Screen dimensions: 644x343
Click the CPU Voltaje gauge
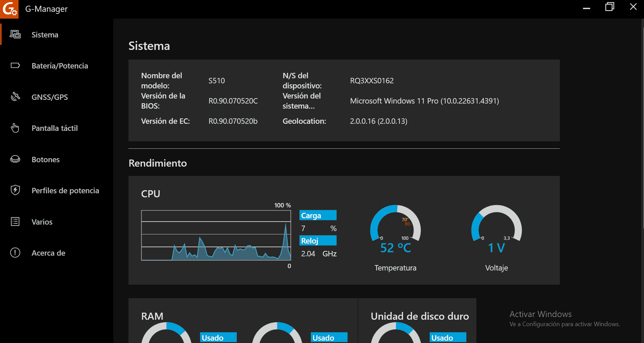point(496,223)
